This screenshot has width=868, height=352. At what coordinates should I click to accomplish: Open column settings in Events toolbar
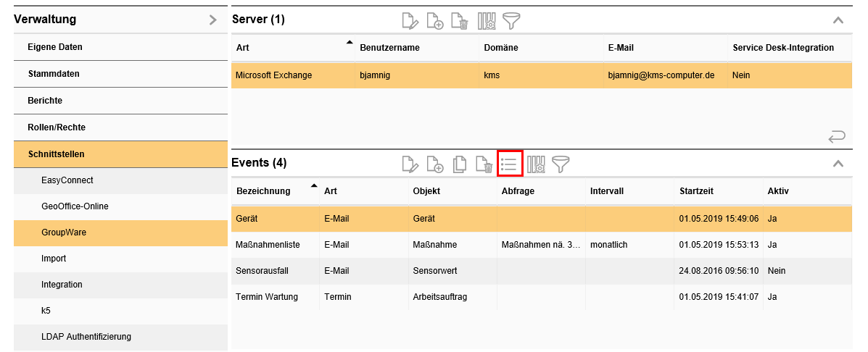tap(536, 164)
